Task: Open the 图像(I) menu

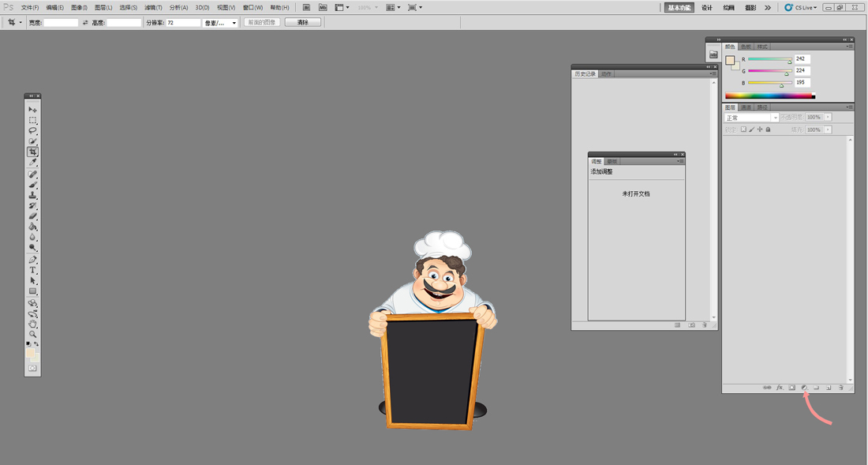Action: click(x=79, y=8)
